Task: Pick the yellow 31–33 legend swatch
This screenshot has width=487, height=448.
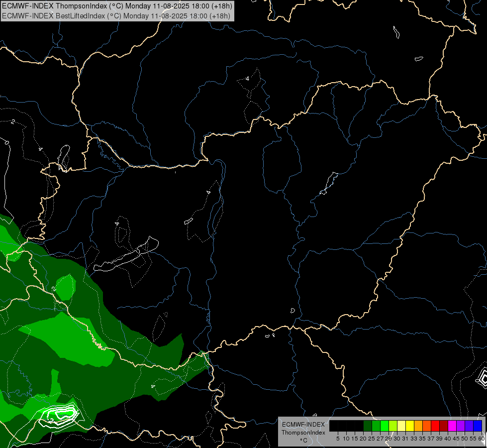Action: (410, 426)
